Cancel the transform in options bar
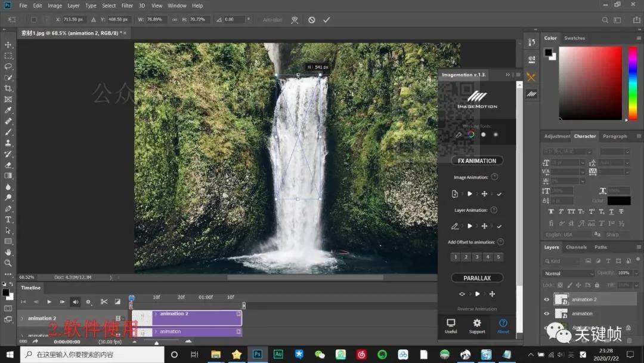644x363 pixels. [311, 20]
